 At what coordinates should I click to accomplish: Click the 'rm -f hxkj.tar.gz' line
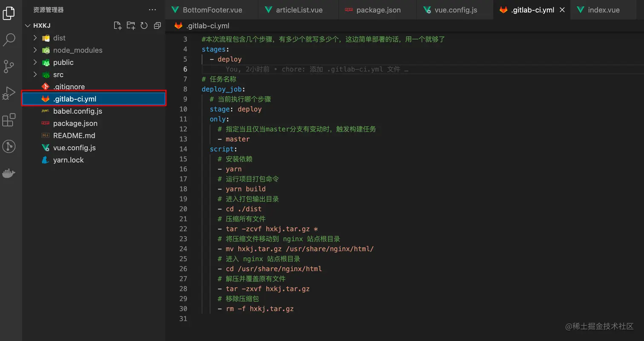[256, 309]
